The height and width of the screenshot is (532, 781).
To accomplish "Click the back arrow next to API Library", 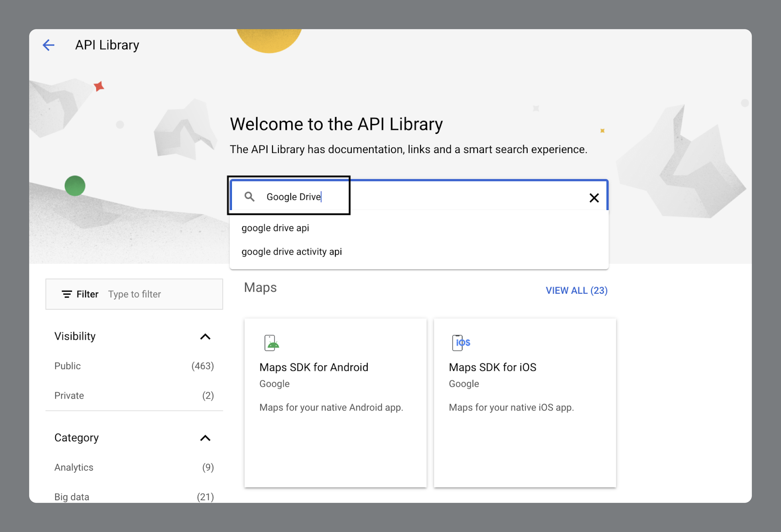I will click(x=48, y=45).
